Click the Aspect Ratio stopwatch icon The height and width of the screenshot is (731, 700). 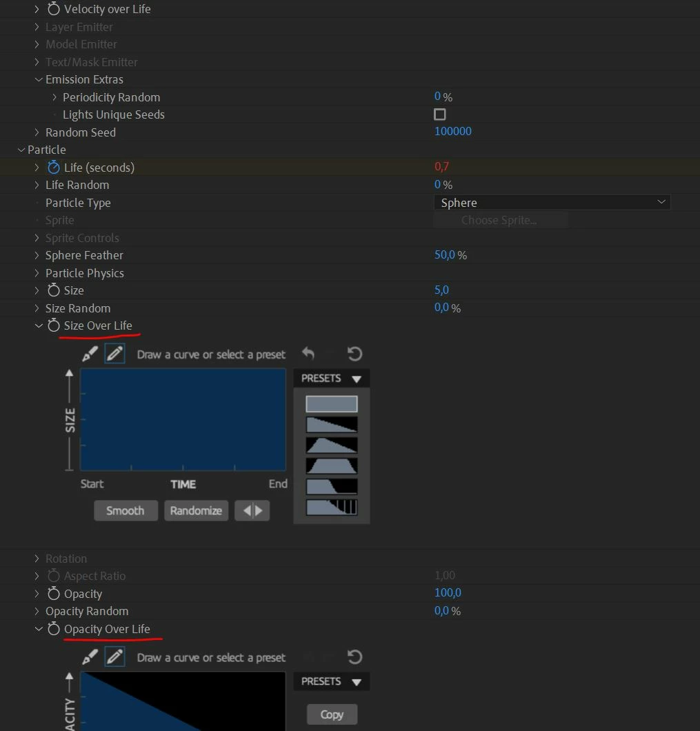click(x=54, y=576)
